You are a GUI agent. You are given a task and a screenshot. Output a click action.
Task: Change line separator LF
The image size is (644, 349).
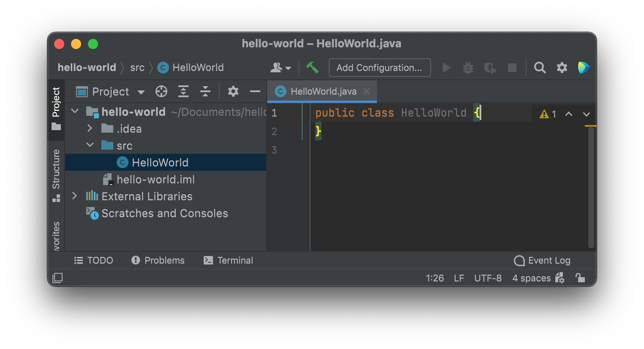[x=459, y=278]
